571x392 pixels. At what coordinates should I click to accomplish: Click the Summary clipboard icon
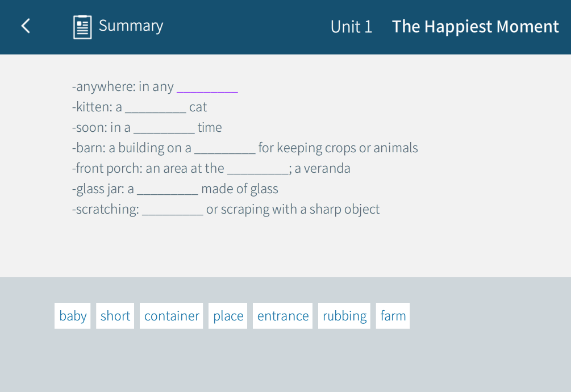82,27
